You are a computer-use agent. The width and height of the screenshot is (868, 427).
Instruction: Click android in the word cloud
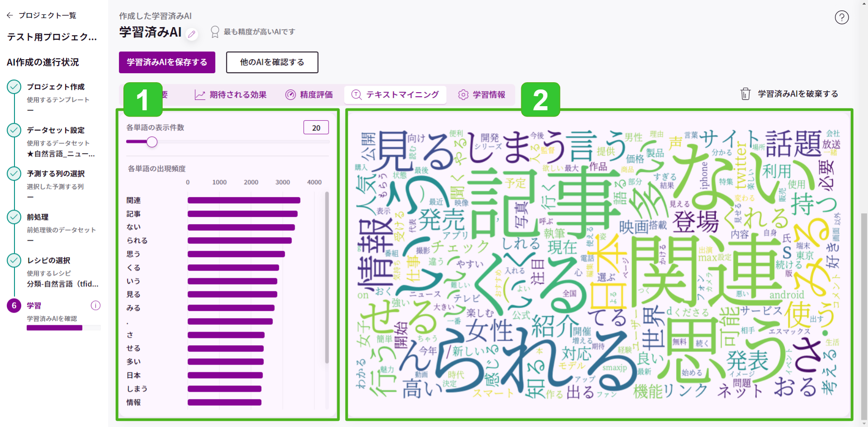(x=787, y=295)
